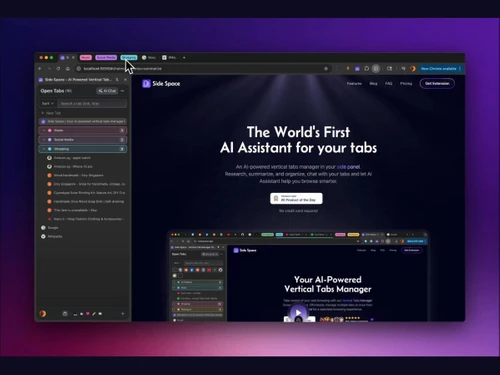
Task: Click the Shopping group tab count badge
Action: (x=122, y=149)
